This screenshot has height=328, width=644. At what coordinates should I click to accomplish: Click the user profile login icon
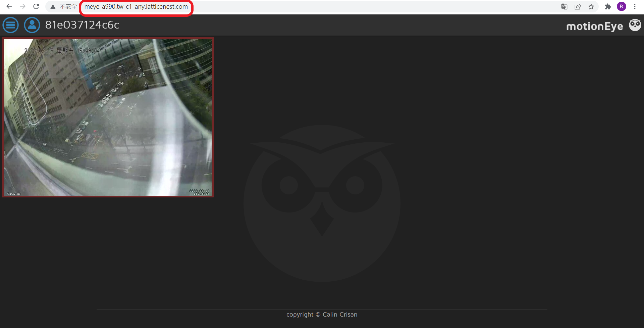pyautogui.click(x=32, y=25)
